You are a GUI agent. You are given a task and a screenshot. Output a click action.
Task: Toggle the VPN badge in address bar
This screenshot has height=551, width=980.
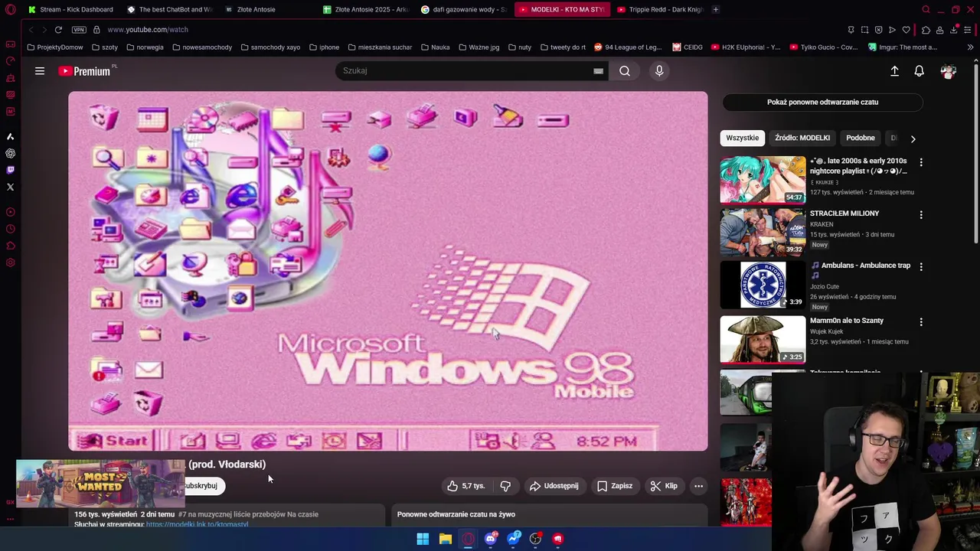[79, 30]
